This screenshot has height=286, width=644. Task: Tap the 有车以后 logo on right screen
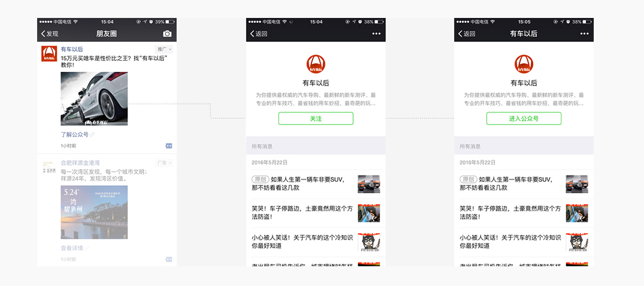point(524,64)
